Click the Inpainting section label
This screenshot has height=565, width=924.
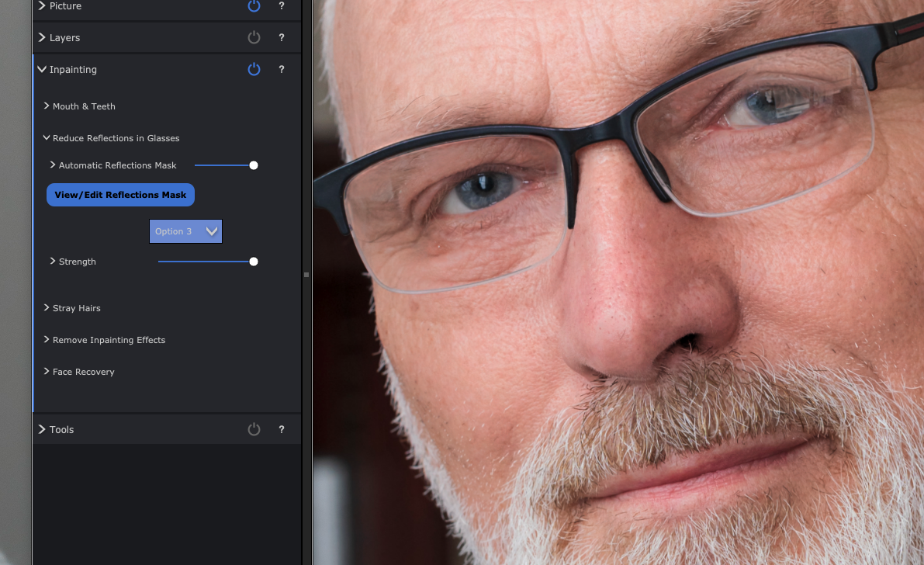(73, 70)
